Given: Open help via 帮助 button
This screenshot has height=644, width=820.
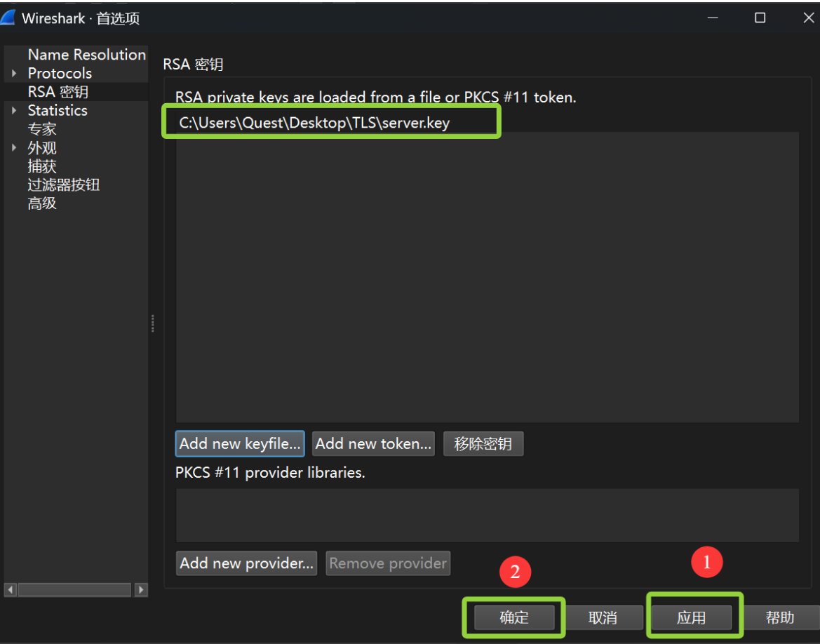Looking at the screenshot, I should [x=779, y=618].
